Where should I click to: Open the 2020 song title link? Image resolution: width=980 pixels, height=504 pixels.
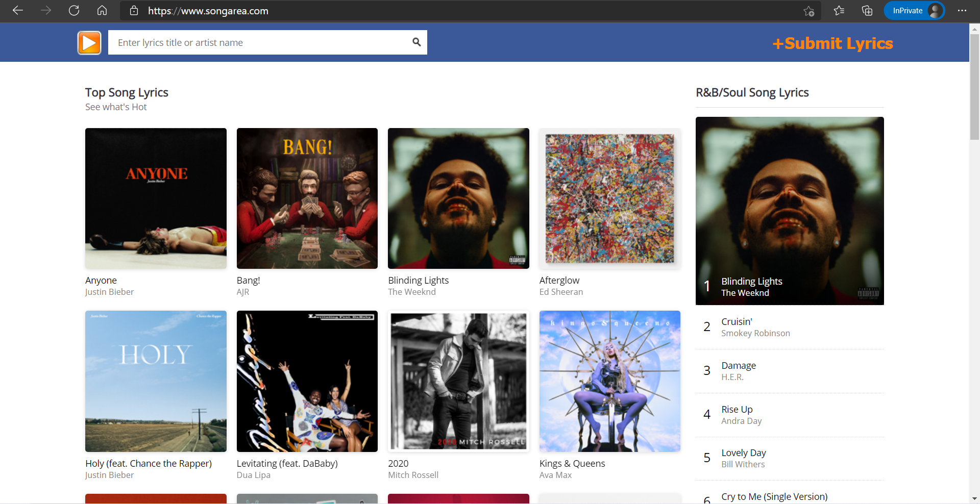coord(398,464)
